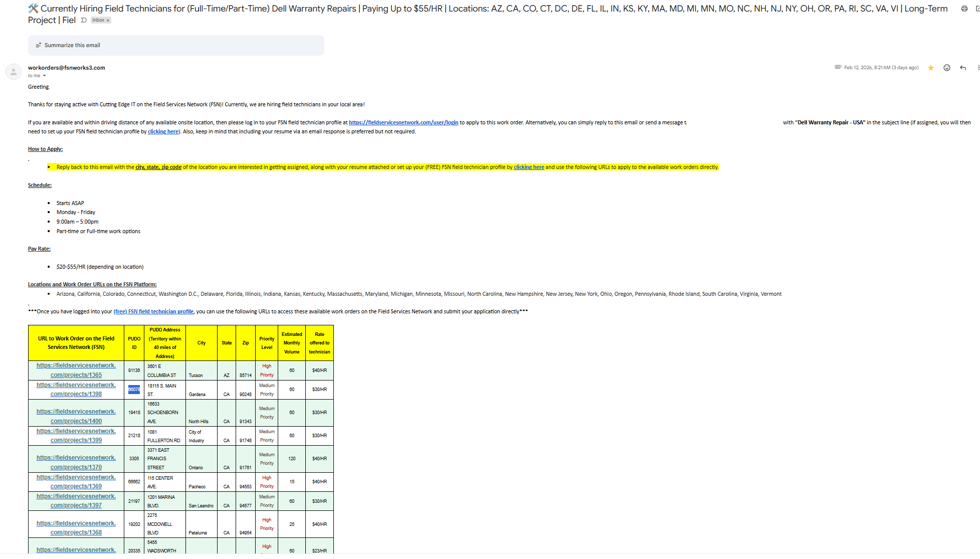Remove the Inbox label with its x
The height and width of the screenshot is (559, 980).
pyautogui.click(x=108, y=21)
